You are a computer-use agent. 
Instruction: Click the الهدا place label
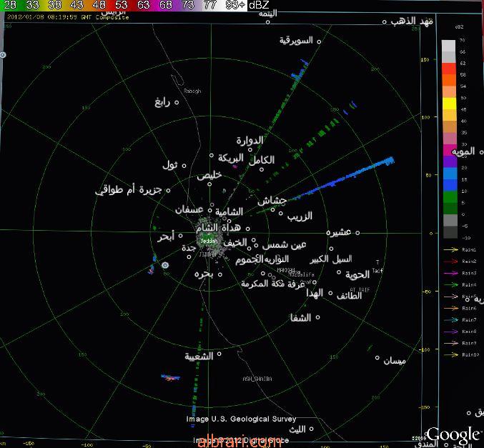[315, 293]
